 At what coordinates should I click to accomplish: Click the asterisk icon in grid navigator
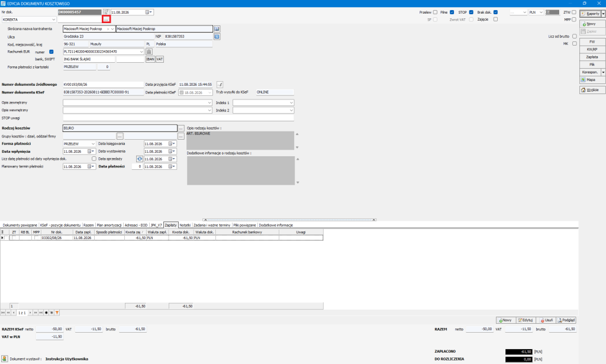point(51,313)
